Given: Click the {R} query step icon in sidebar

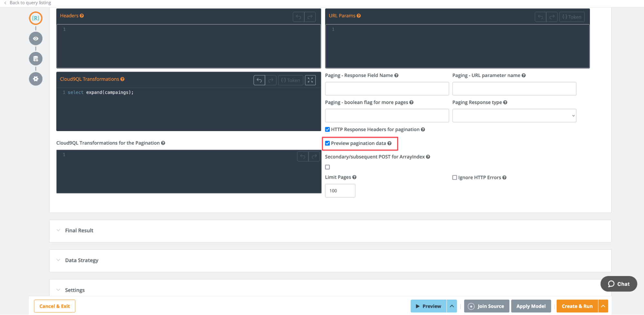Looking at the screenshot, I should tap(35, 18).
